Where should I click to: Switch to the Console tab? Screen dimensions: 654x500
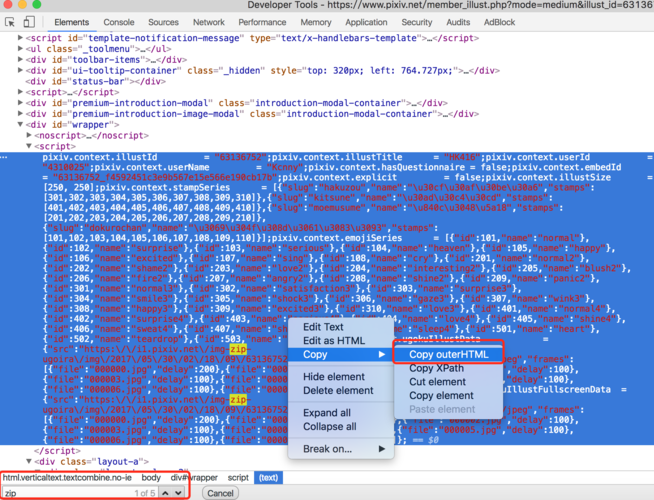click(119, 22)
